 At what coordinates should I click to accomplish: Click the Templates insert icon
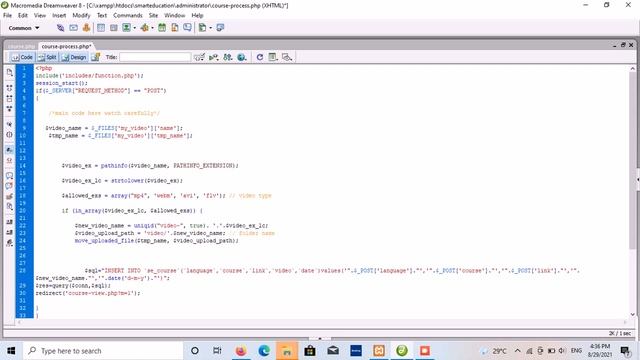click(202, 28)
